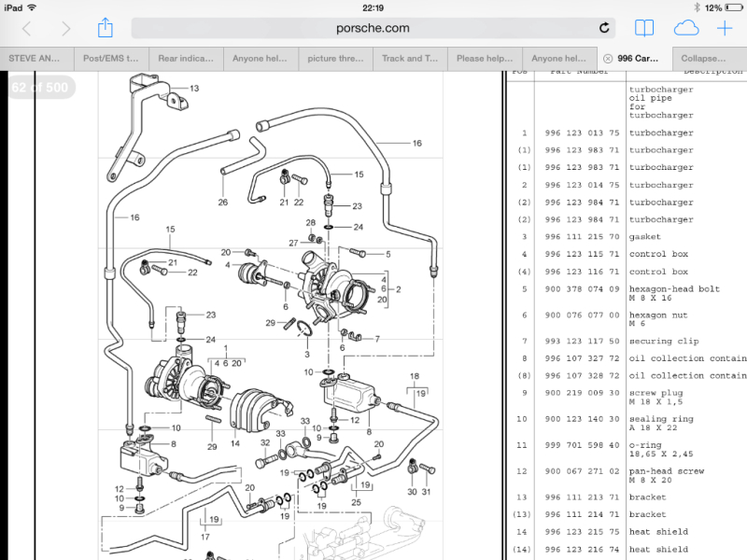The height and width of the screenshot is (560, 747).
Task: Go back with Safari's back arrow
Action: tap(27, 29)
